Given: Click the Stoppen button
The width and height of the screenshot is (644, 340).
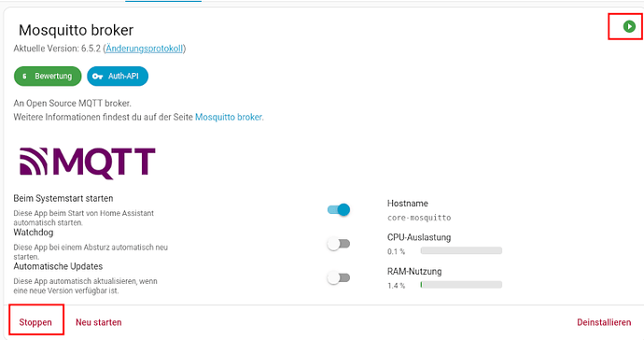Looking at the screenshot, I should pyautogui.click(x=35, y=322).
